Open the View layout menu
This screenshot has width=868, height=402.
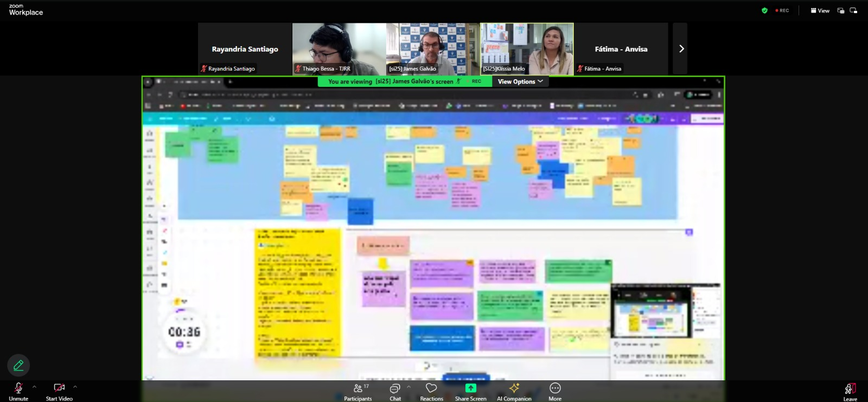click(820, 10)
